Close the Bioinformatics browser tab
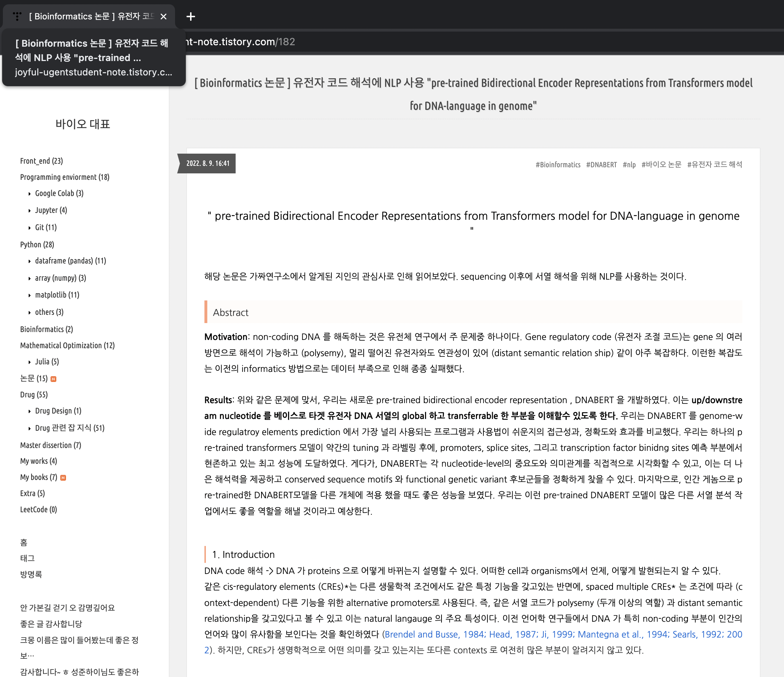 [164, 16]
